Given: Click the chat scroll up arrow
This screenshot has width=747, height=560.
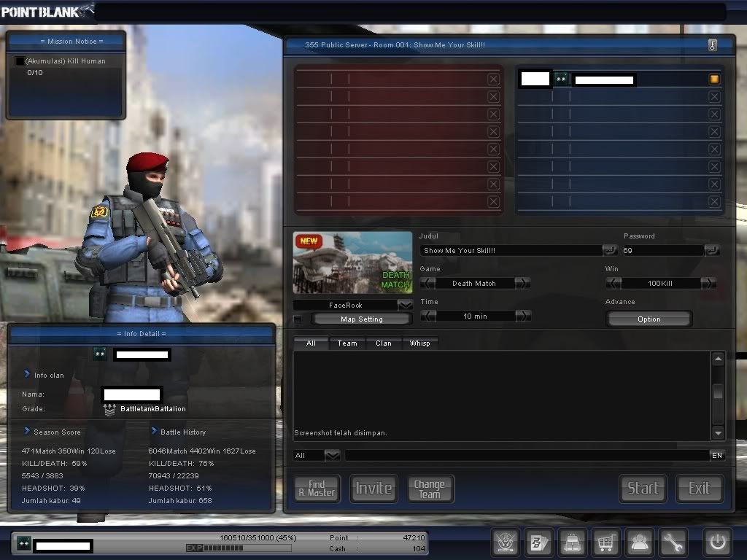Looking at the screenshot, I should click(x=718, y=359).
